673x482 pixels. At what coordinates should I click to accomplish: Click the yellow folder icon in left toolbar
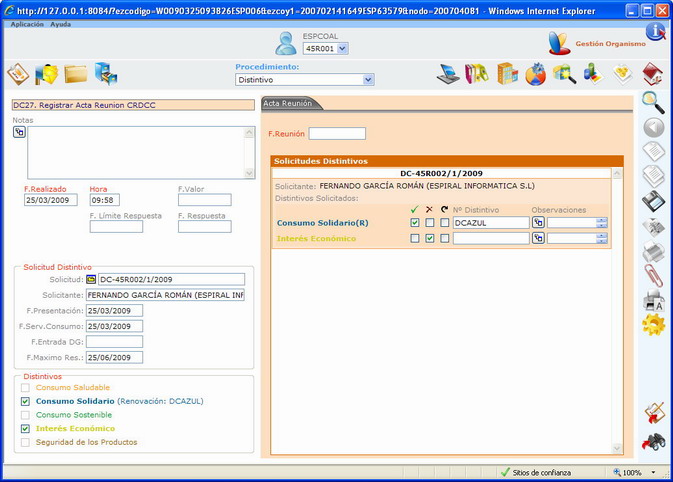tap(75, 74)
